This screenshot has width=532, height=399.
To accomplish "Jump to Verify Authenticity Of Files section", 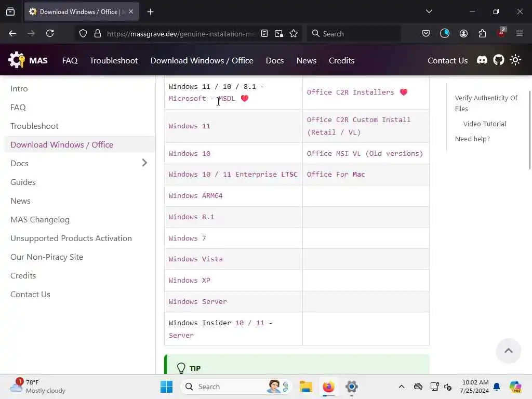I will coord(486,103).
